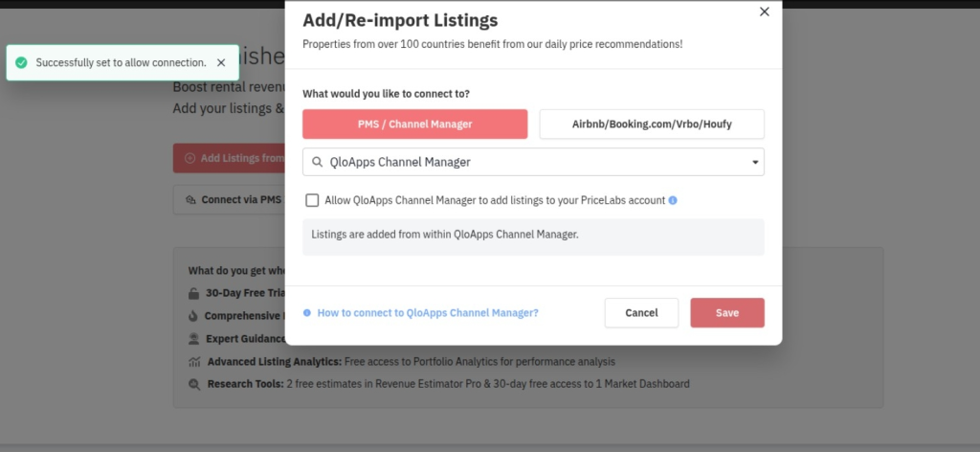Click the info icon beside Allow checkbox

[673, 200]
